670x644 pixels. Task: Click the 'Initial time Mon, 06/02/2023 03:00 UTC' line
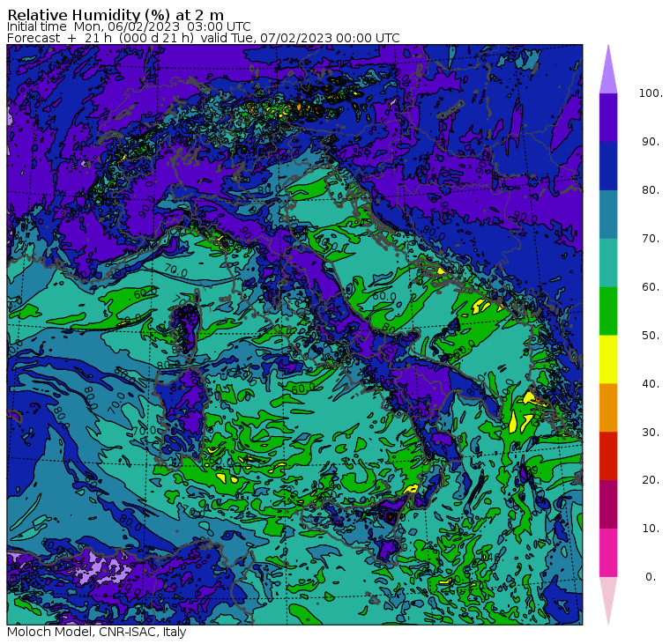coord(129,26)
